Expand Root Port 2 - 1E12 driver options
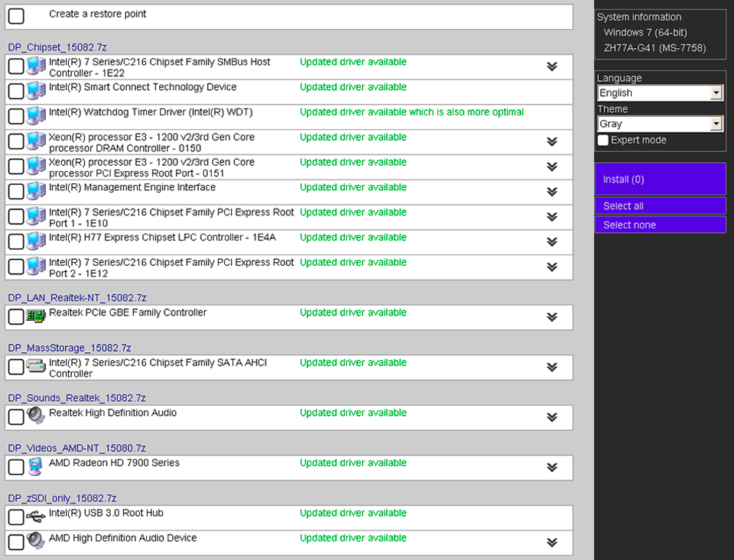Screen dimensions: 734x560 pos(552,267)
